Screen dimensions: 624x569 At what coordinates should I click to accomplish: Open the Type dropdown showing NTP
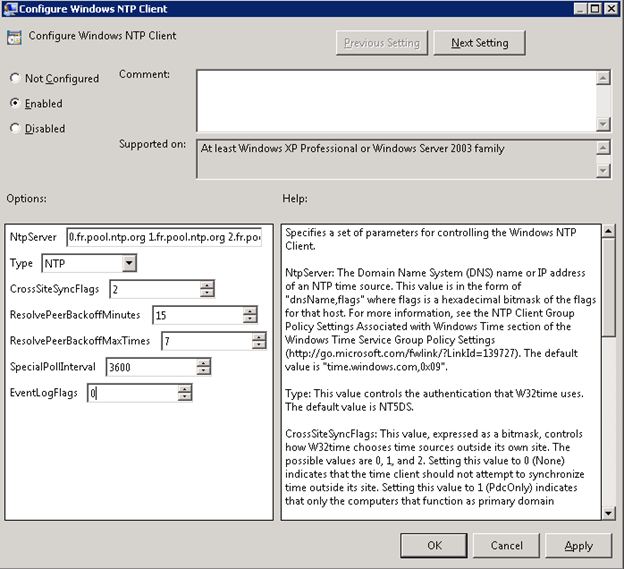pyautogui.click(x=129, y=263)
